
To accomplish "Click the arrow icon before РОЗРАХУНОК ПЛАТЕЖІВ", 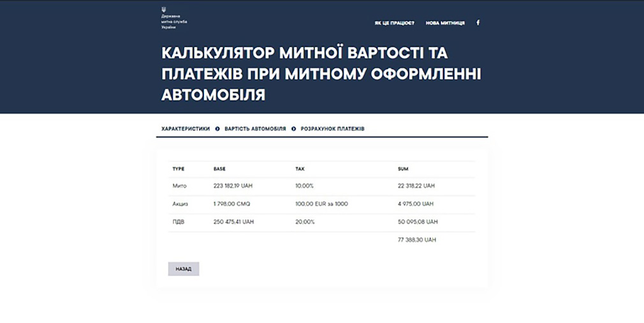I will coord(294,129).
